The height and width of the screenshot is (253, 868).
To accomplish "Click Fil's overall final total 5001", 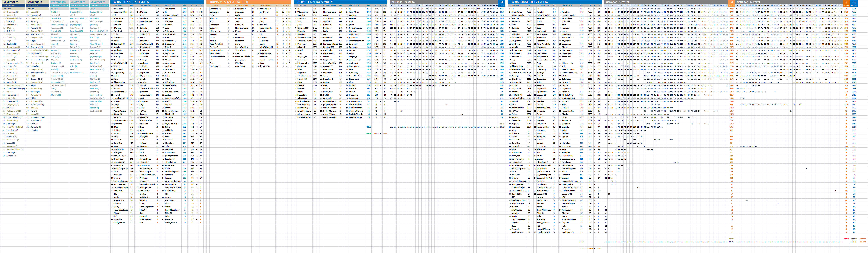I will click(582, 9).
